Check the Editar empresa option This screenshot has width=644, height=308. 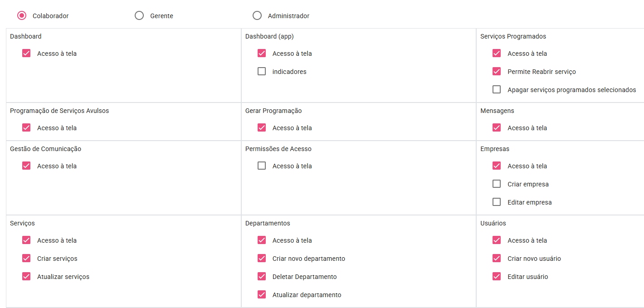click(x=497, y=202)
